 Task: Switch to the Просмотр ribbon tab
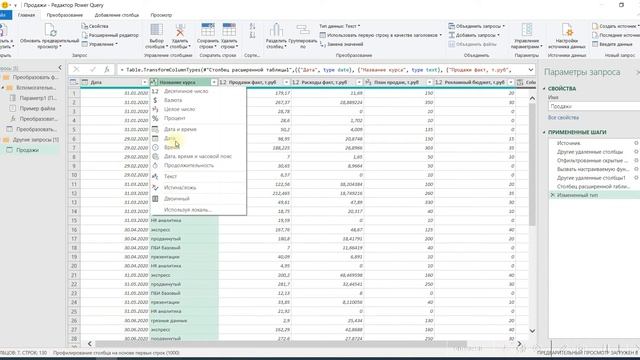(161, 15)
